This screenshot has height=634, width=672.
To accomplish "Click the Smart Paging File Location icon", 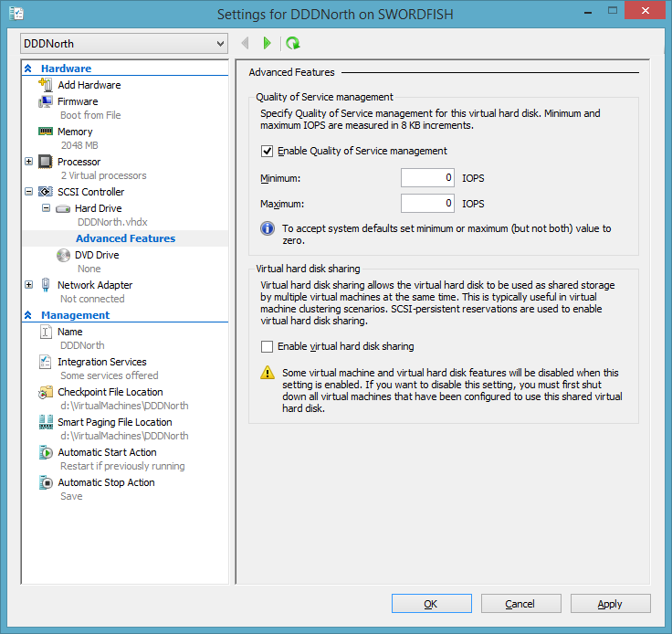I will click(46, 422).
